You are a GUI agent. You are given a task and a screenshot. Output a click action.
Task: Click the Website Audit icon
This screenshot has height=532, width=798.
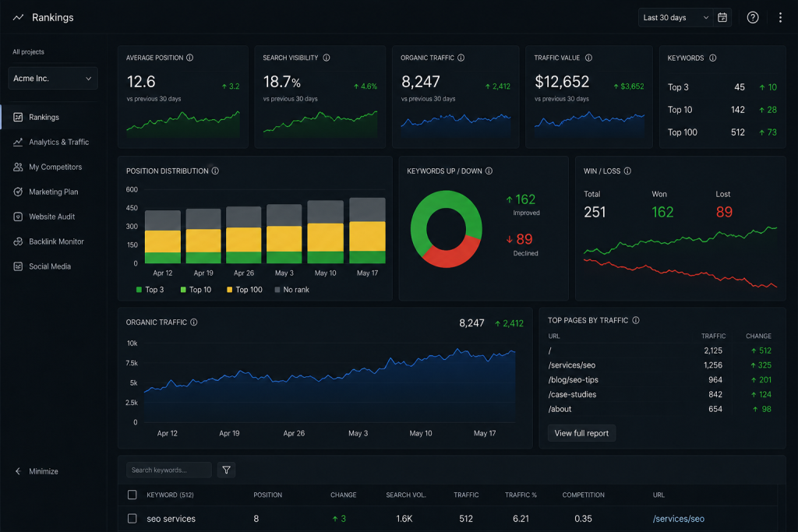click(18, 217)
